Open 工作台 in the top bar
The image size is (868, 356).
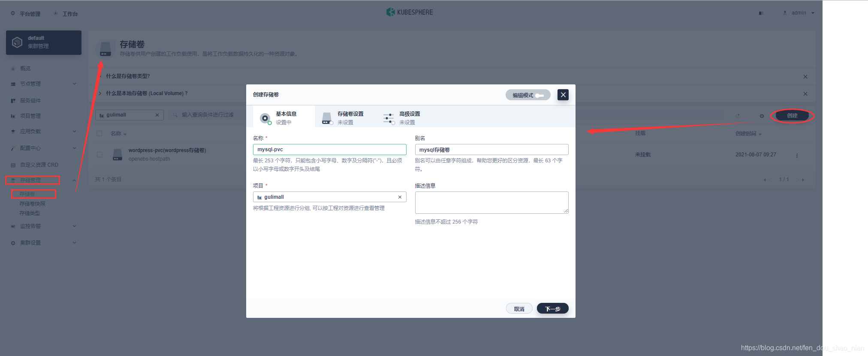(66, 14)
